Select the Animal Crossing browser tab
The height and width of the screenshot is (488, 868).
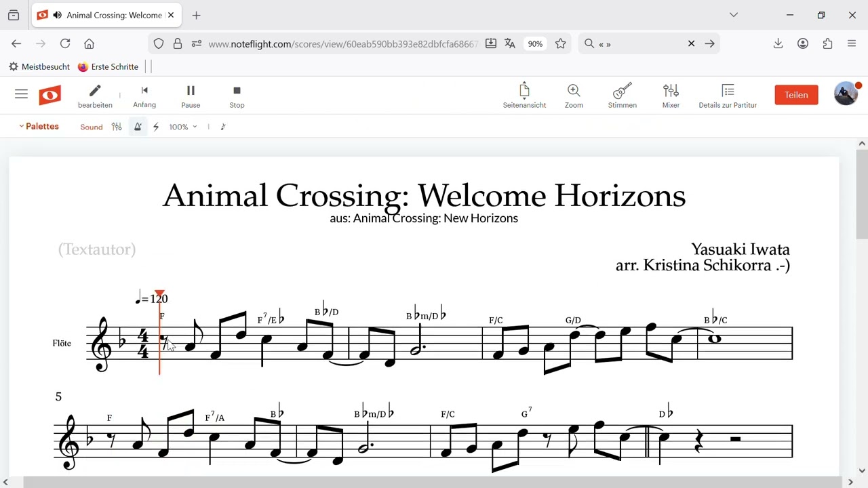106,15
